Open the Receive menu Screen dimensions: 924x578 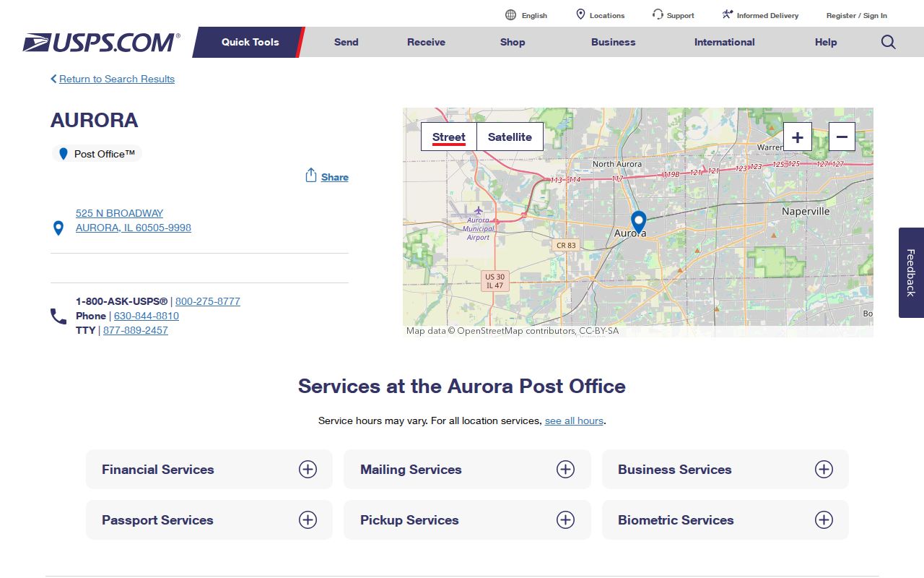coord(426,42)
